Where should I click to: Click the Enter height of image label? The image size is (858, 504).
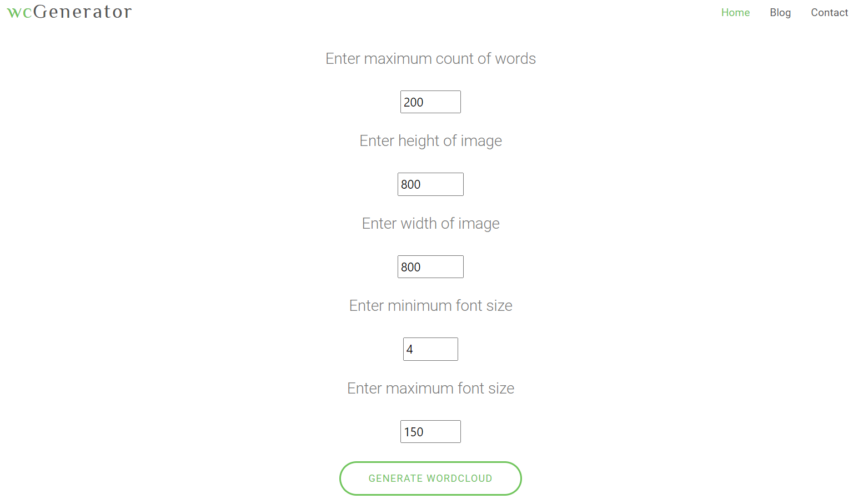430,140
